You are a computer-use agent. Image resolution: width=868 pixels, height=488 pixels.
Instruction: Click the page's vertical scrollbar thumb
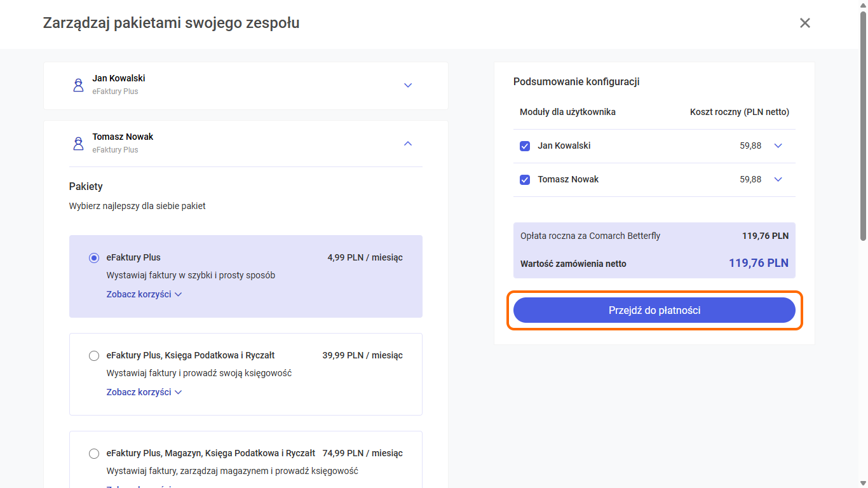pos(863,127)
